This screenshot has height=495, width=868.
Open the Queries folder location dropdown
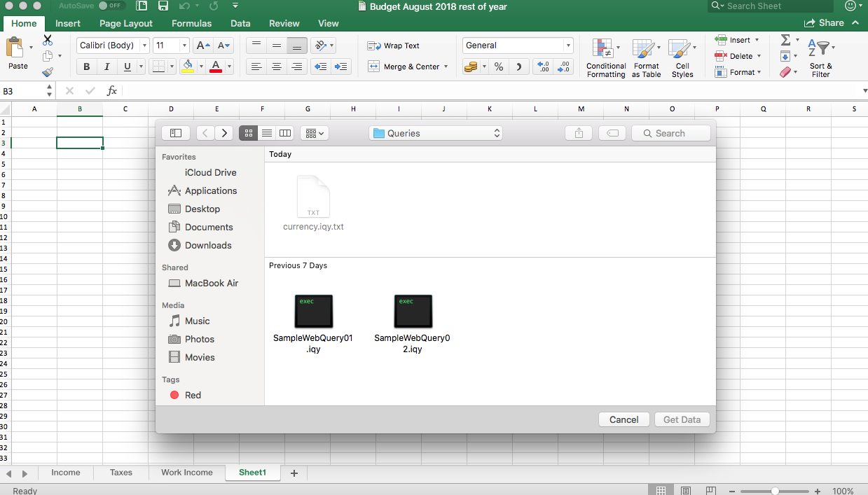coord(436,133)
